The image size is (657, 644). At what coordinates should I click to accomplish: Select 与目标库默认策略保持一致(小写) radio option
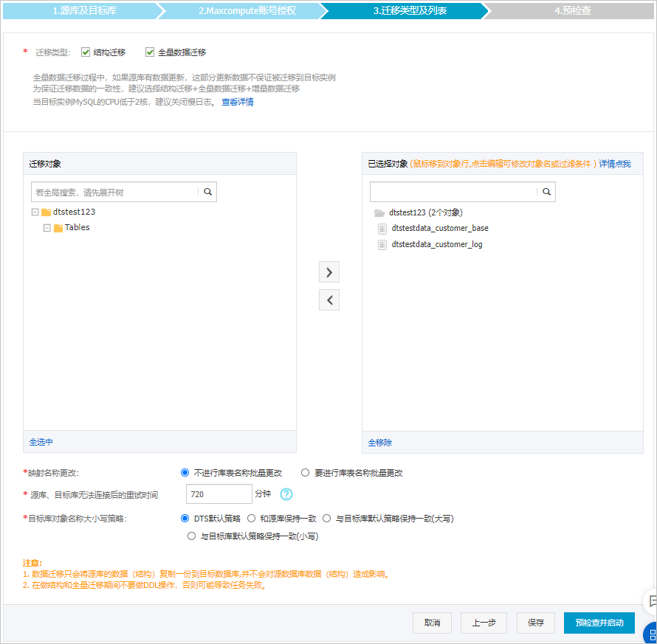191,536
